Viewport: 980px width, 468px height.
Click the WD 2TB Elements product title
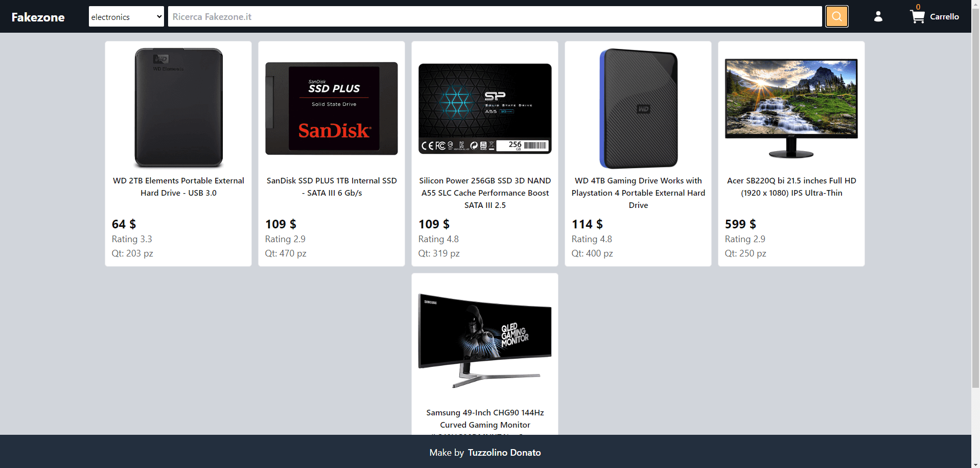178,186
